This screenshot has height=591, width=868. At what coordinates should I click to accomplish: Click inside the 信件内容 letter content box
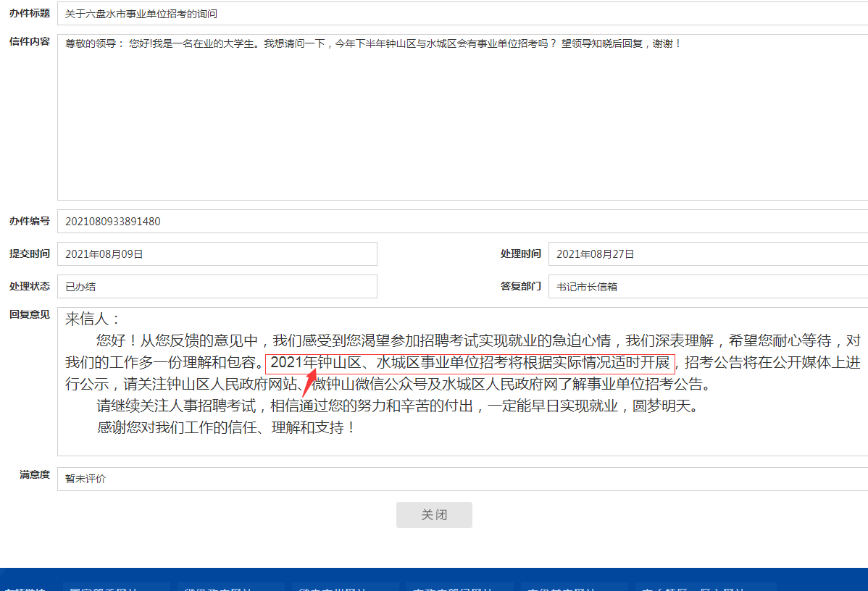pos(462,117)
